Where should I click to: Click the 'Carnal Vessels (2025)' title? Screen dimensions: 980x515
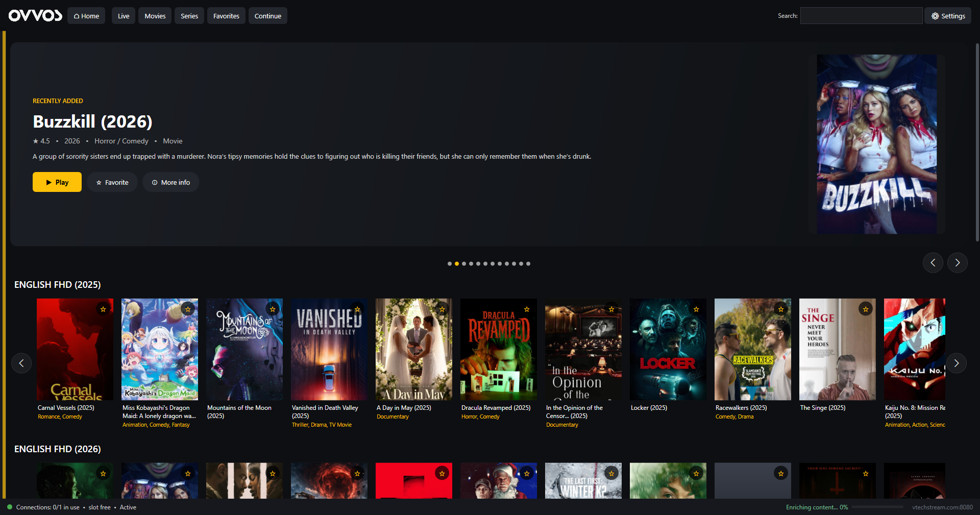click(x=66, y=408)
